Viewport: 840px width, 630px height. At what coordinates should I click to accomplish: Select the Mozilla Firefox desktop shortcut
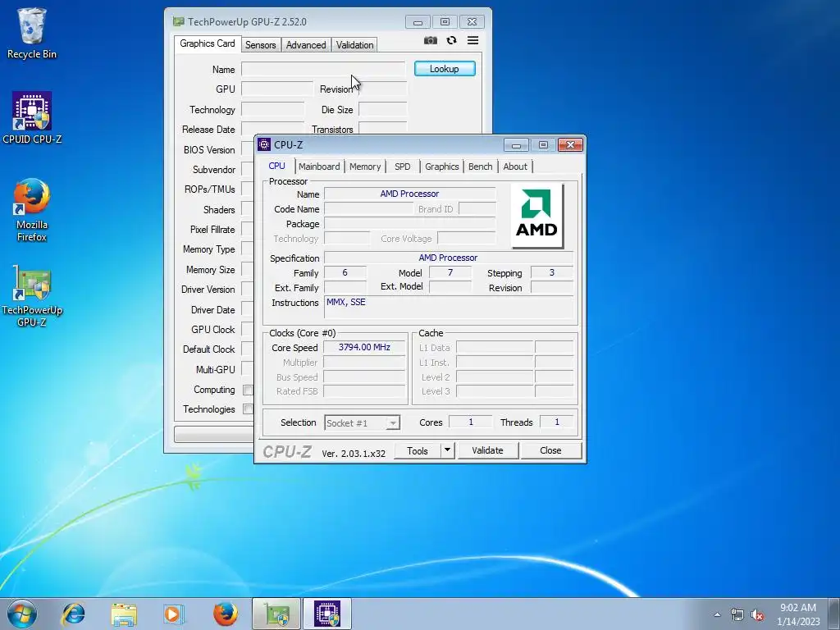point(32,210)
